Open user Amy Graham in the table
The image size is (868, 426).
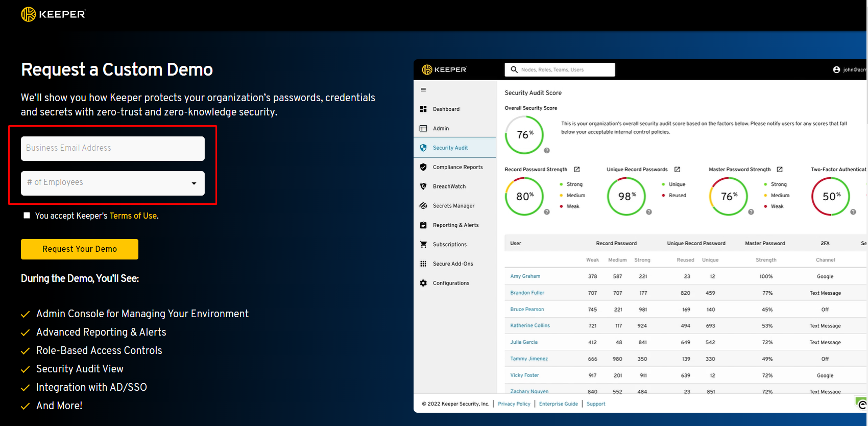pos(525,276)
